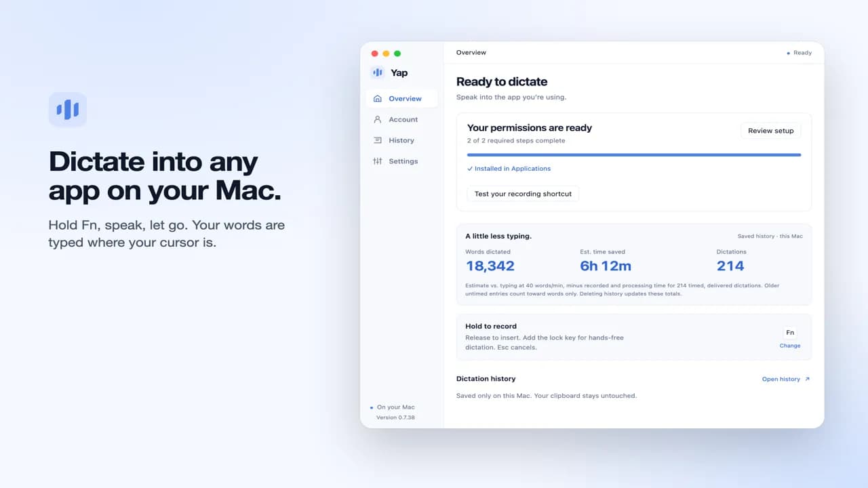Click the checkmark beside Installed in Applications
This screenshot has height=488, width=868.
(x=470, y=169)
